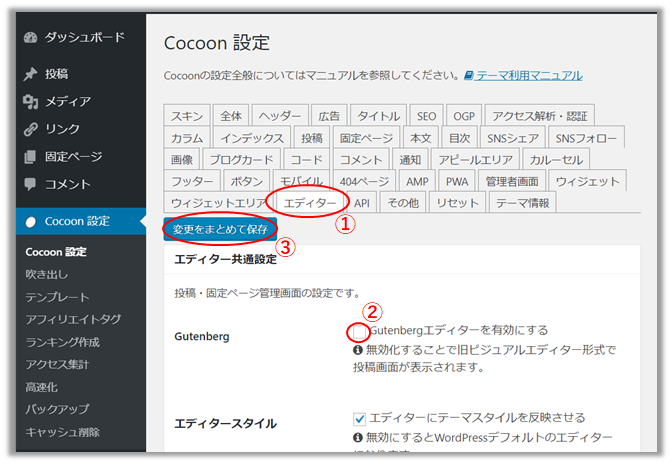Open the 吹き出し submenu entry

(x=47, y=274)
